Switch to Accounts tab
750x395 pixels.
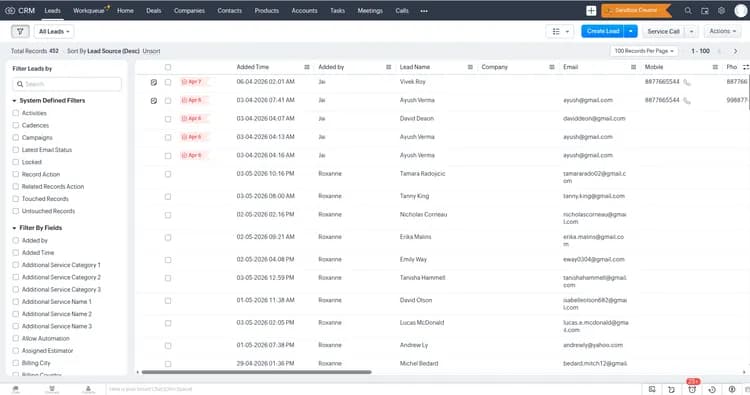[304, 11]
